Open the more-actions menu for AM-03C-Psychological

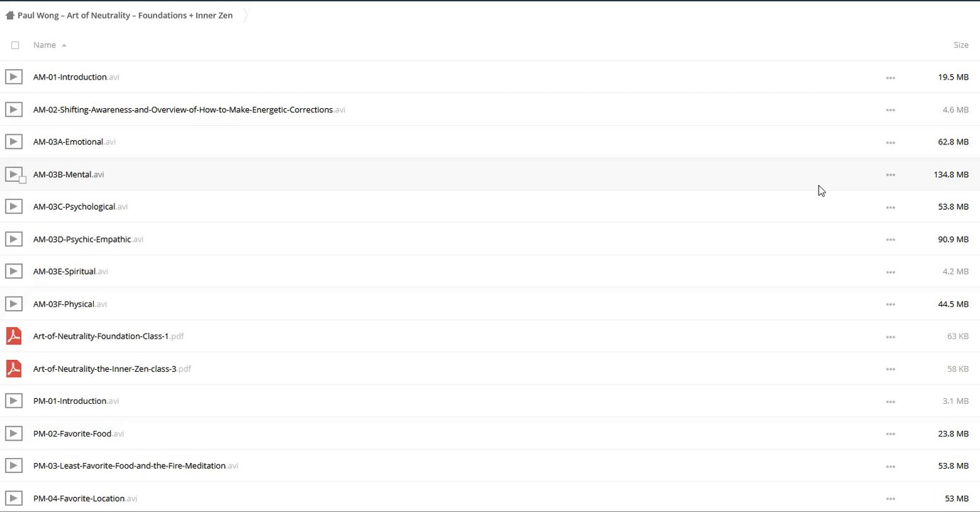[890, 207]
